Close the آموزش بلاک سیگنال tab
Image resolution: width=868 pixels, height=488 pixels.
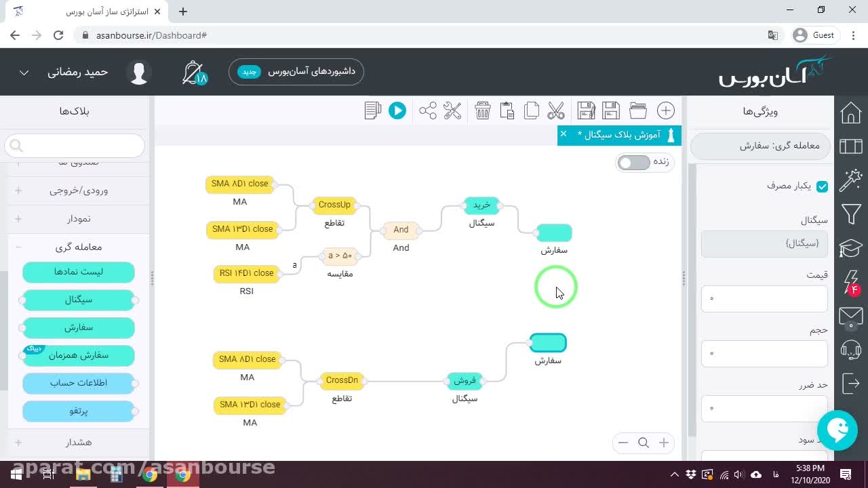564,134
